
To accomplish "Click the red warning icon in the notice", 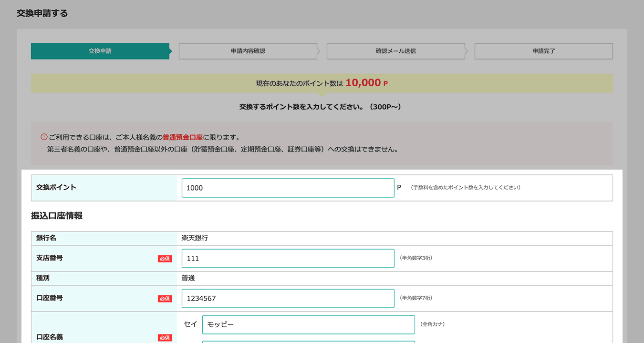I will tap(44, 137).
